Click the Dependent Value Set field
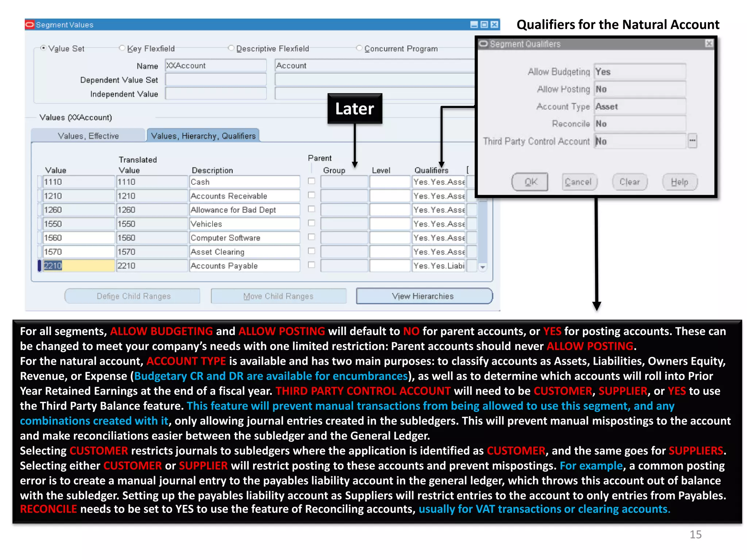Viewport: 747px width, 560px height. 216,79
